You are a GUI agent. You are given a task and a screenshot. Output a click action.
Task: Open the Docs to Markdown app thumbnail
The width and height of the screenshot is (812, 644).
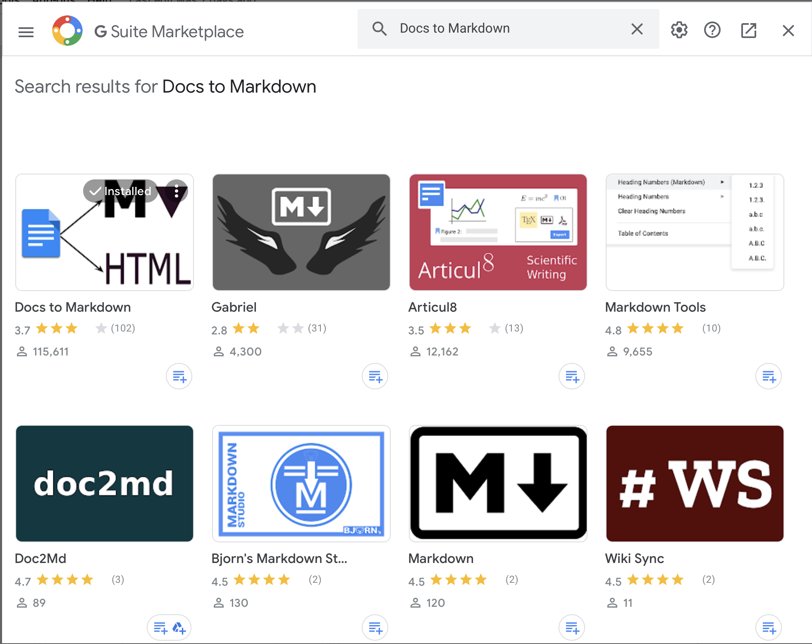tap(105, 232)
